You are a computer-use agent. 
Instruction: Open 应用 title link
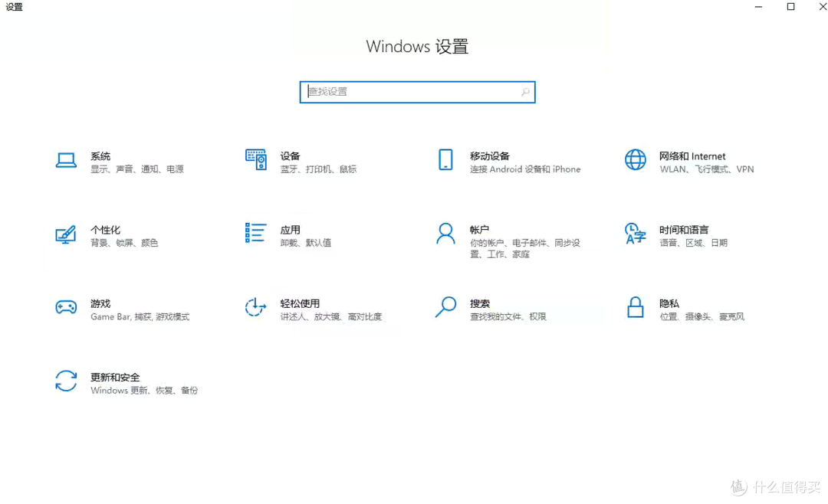point(290,230)
